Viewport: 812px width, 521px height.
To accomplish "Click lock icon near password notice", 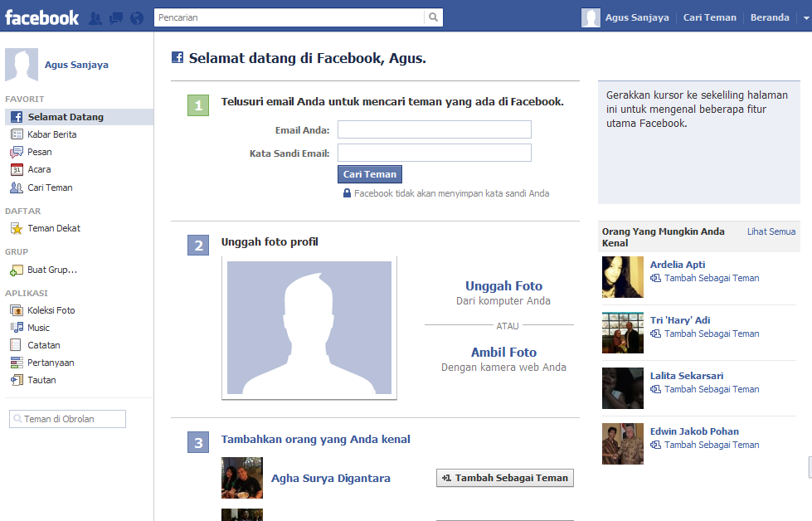I will coord(347,193).
